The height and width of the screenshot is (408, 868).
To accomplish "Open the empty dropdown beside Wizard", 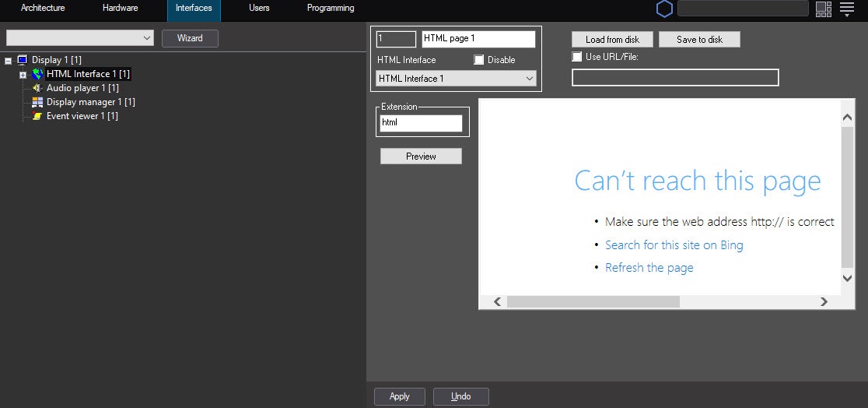I will click(80, 38).
